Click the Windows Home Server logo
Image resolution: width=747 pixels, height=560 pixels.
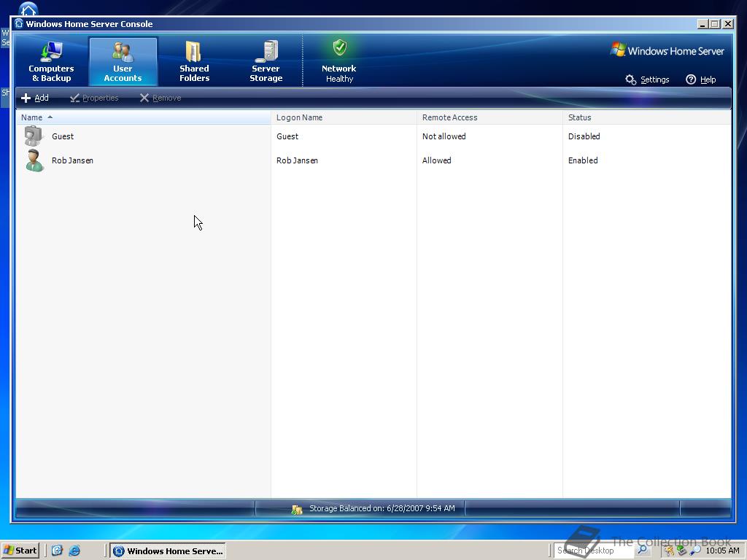[x=667, y=50]
